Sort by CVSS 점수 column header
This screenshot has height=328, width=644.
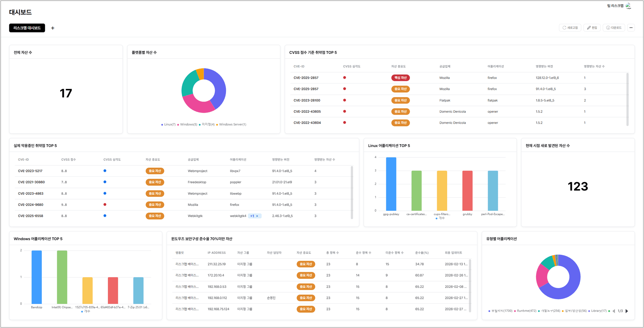(68, 160)
